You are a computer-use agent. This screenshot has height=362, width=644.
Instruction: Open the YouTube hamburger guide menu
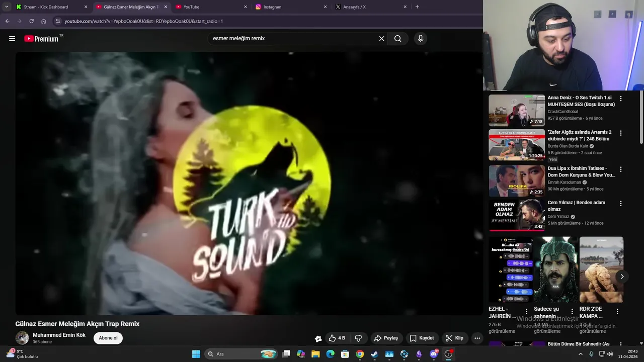click(12, 38)
